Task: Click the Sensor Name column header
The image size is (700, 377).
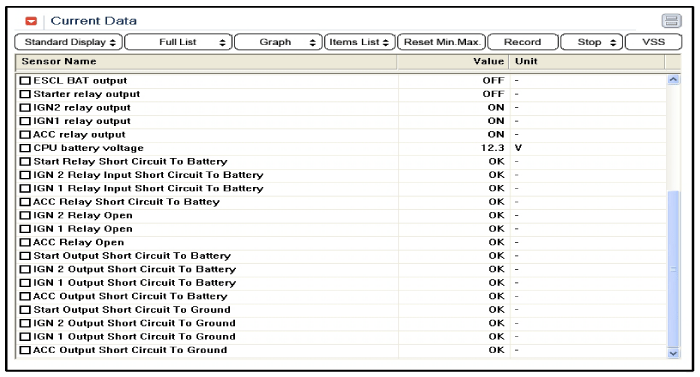Action: pyautogui.click(x=206, y=62)
